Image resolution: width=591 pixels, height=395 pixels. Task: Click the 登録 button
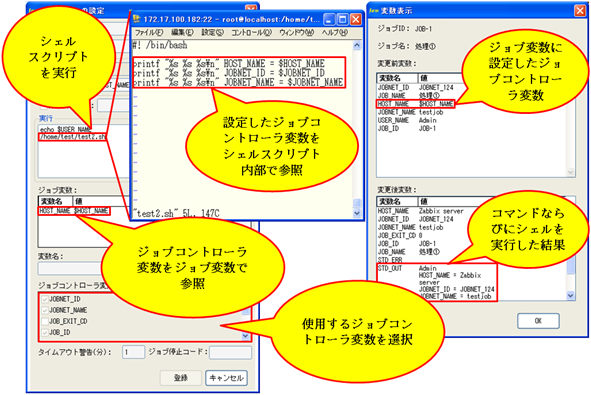point(181,378)
